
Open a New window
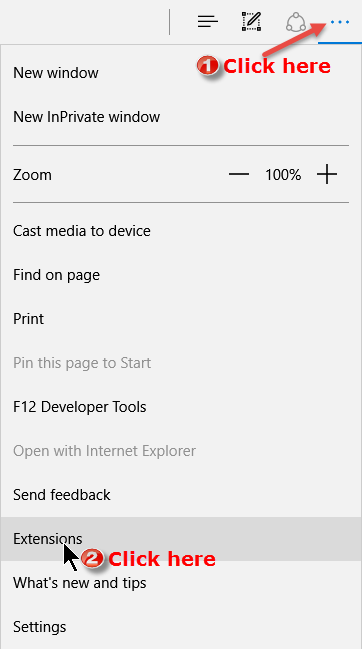pos(181,73)
